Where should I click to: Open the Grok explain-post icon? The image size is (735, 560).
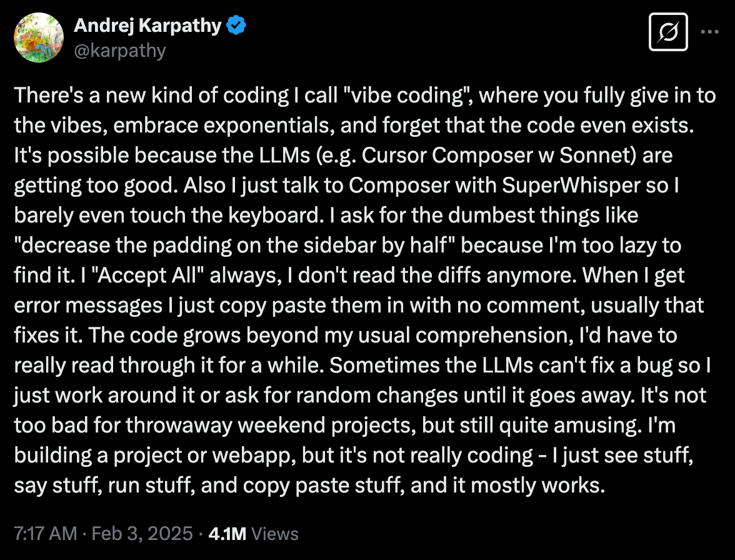click(x=668, y=31)
